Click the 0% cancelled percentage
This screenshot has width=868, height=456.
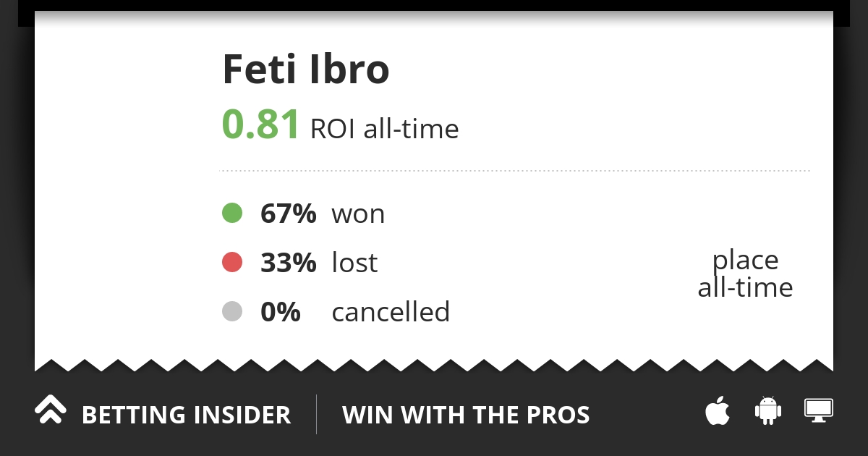pos(280,313)
